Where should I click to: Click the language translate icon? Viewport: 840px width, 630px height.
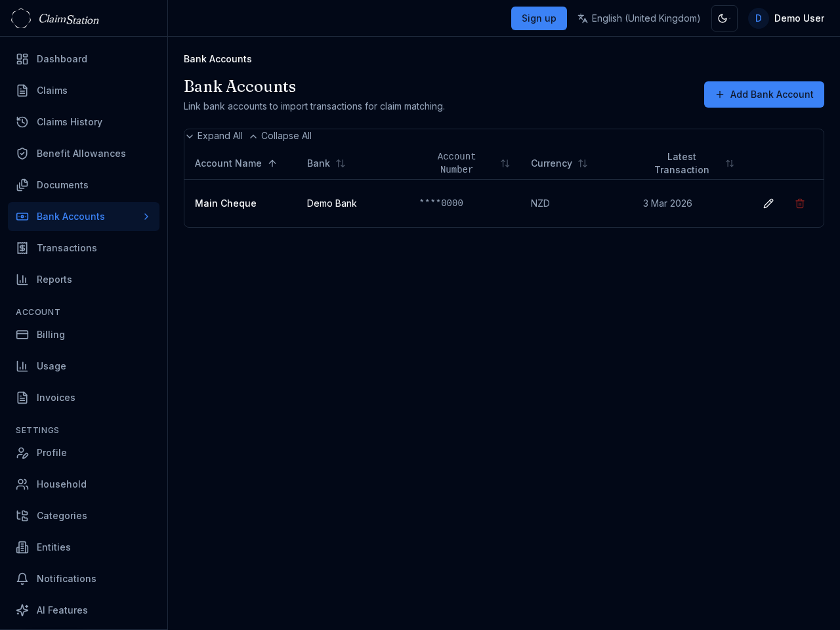583,18
